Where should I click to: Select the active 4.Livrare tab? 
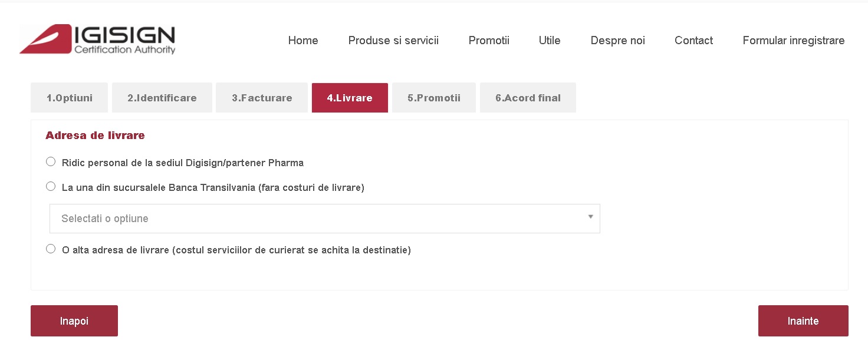[350, 98]
